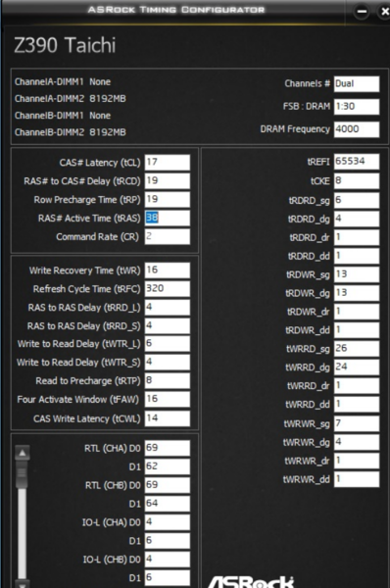Screen dimensions: 390x588
Task: Click the tRDRD_dr field
Action: click(x=357, y=237)
